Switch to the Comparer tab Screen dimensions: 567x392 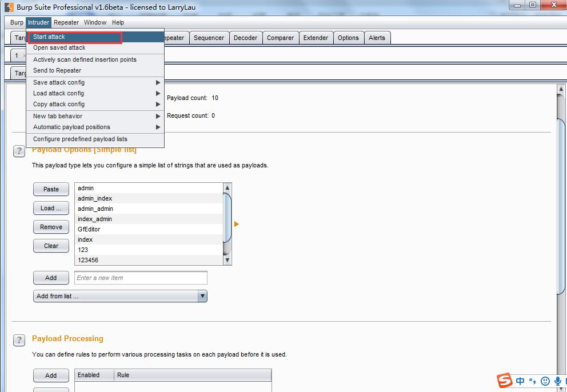pyautogui.click(x=280, y=38)
